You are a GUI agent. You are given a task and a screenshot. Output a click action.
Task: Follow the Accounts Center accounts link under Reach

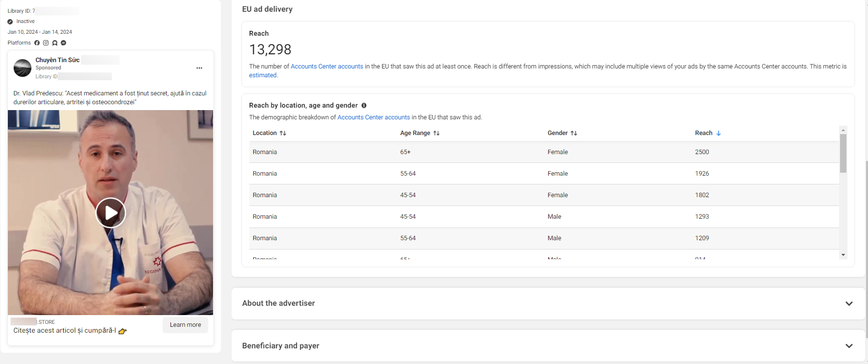(327, 67)
